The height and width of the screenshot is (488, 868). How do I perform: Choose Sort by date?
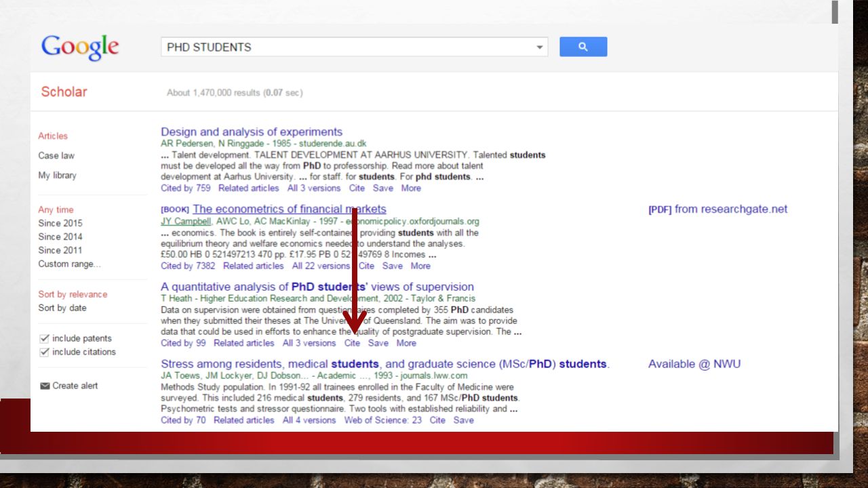click(x=62, y=308)
